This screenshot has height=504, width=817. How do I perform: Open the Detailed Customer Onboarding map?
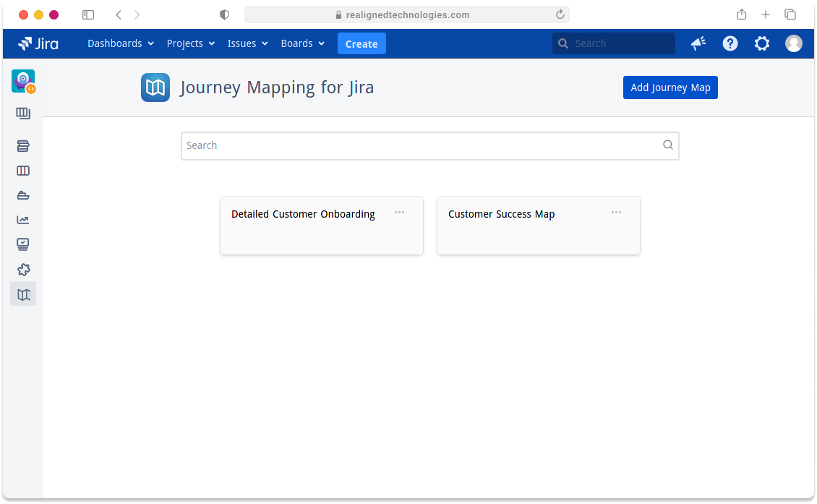pyautogui.click(x=322, y=226)
